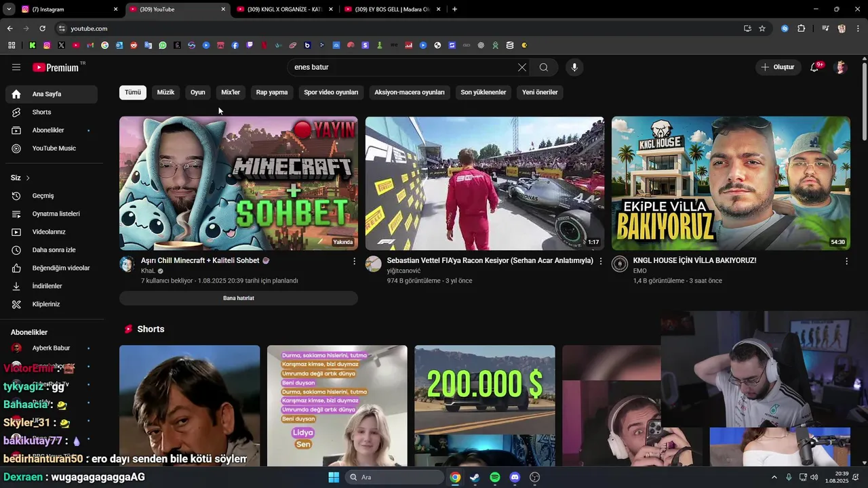Select the Oyun filter chip
The height and width of the screenshot is (488, 868).
tap(198, 92)
